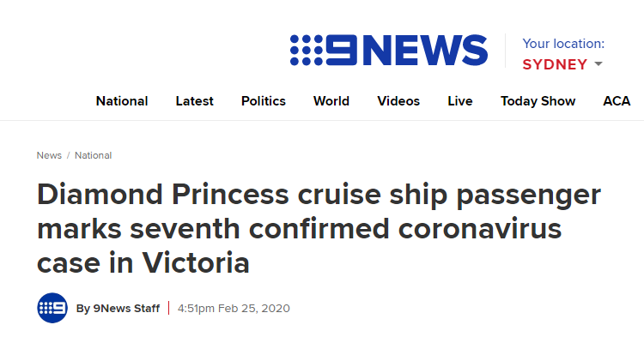Expand the location arrow beside SYDNEY
Screen dimensions: 644x337
click(x=598, y=64)
